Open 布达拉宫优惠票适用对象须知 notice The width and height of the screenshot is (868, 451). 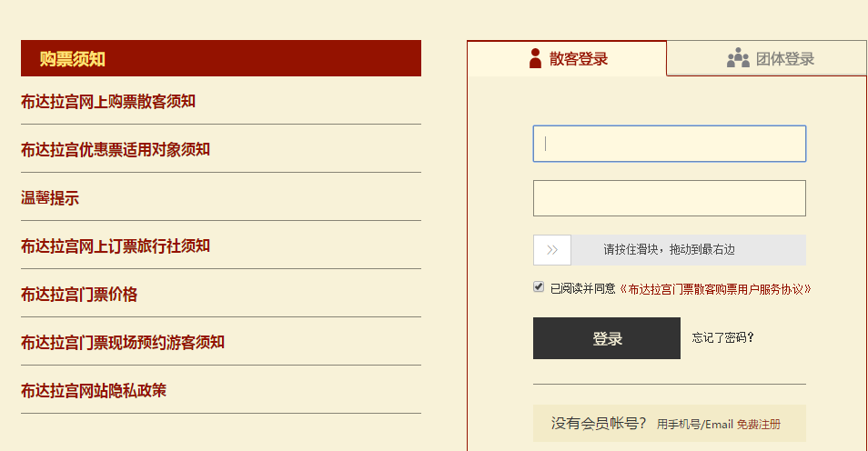[116, 149]
